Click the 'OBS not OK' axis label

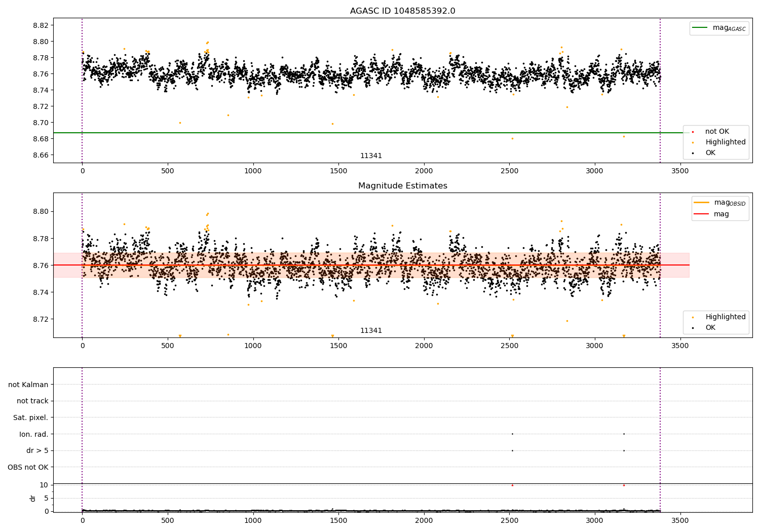click(28, 467)
